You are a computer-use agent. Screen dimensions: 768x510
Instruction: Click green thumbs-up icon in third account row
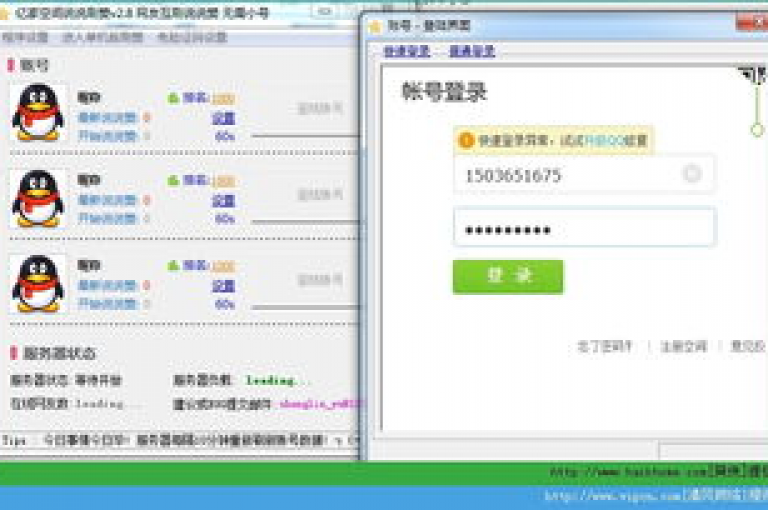pos(173,266)
